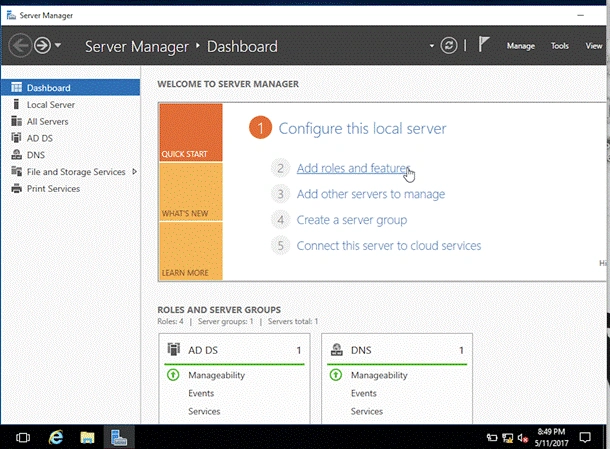
Task: Click the DNS tile icon
Action: 337,349
